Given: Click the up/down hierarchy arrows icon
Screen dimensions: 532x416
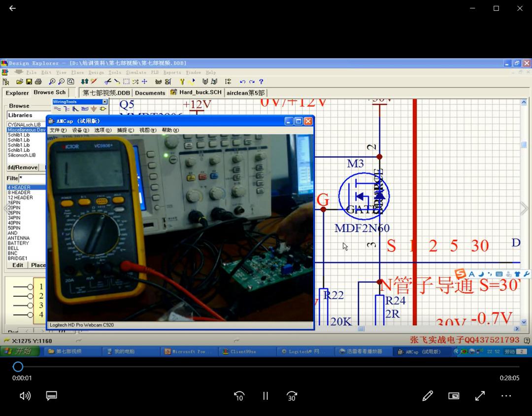Looking at the screenshot, I should pos(85,81).
